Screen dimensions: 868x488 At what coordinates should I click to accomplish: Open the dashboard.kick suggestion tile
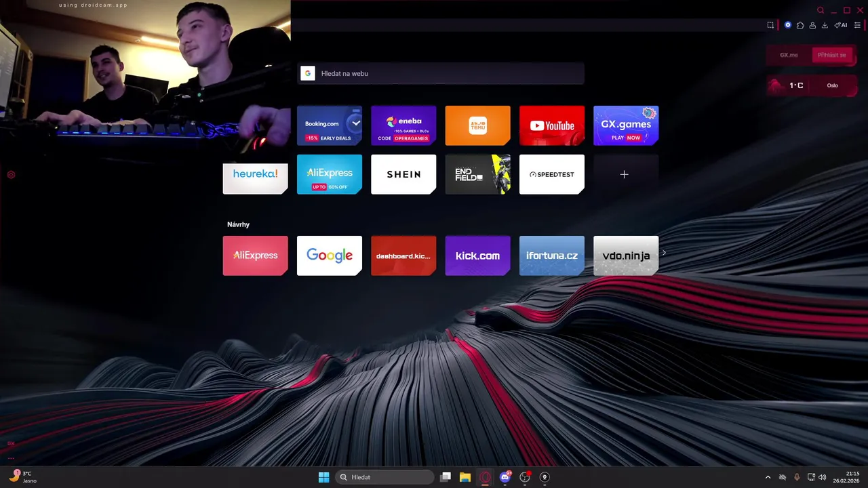403,256
